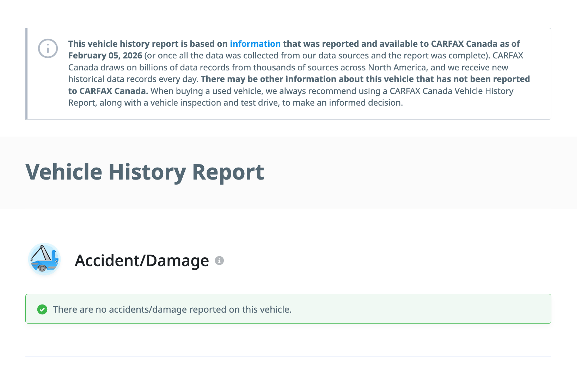The height and width of the screenshot is (376, 588).
Task: Click the "Accident/Damage" section title
Action: click(x=142, y=261)
